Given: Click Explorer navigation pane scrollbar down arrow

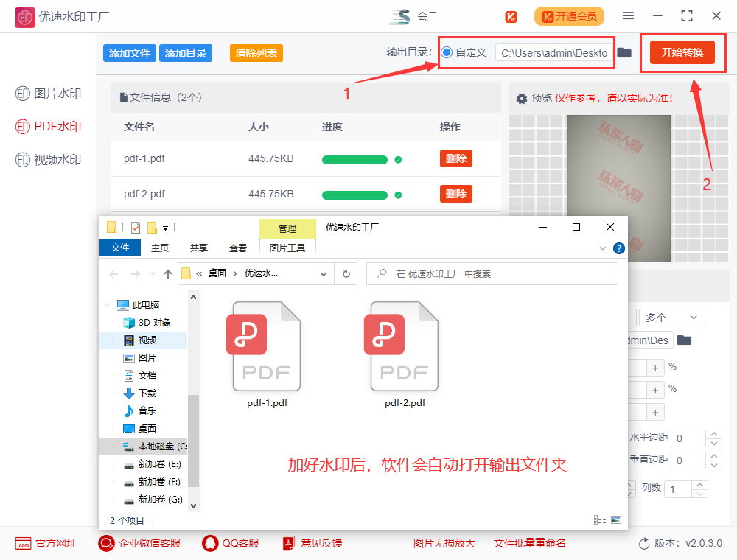Looking at the screenshot, I should (x=194, y=506).
